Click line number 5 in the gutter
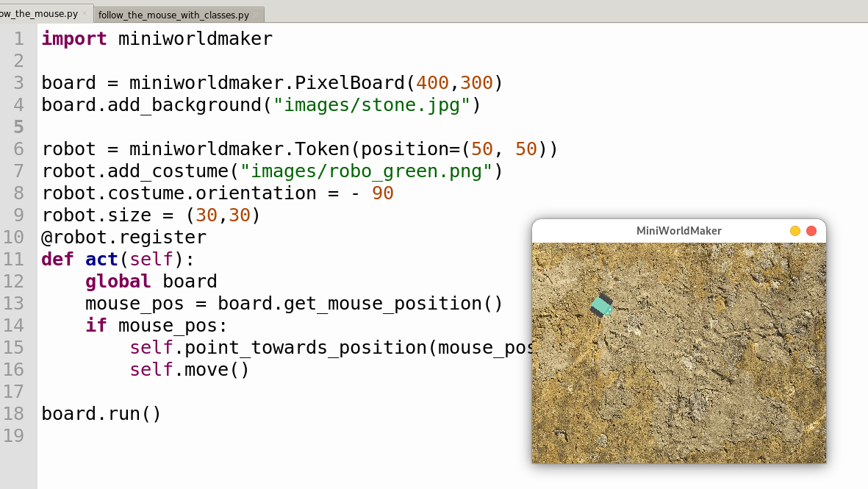 pyautogui.click(x=18, y=127)
